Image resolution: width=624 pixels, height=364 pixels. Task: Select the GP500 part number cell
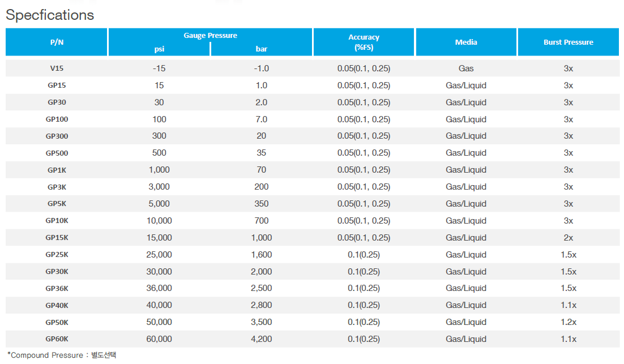click(57, 153)
